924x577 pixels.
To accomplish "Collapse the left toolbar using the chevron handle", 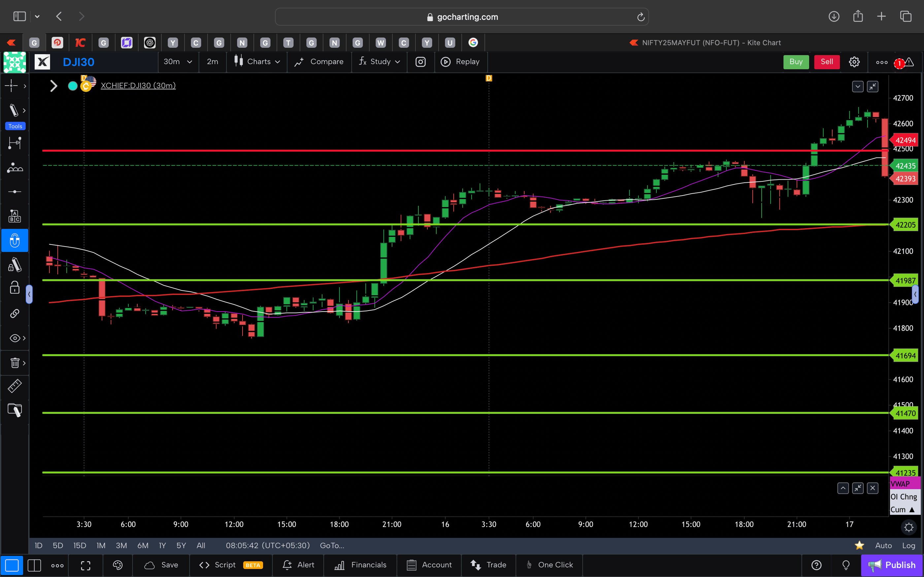I will pos(29,294).
